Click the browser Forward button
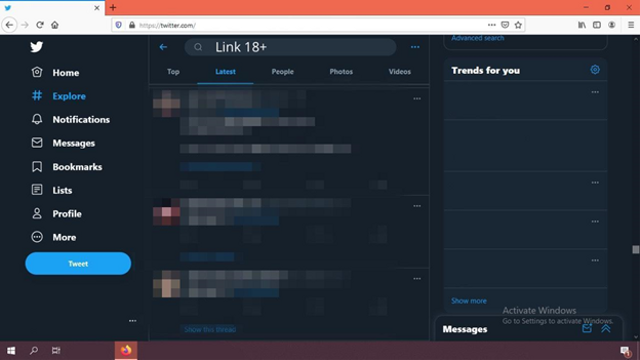Image resolution: width=640 pixels, height=360 pixels. coord(25,25)
